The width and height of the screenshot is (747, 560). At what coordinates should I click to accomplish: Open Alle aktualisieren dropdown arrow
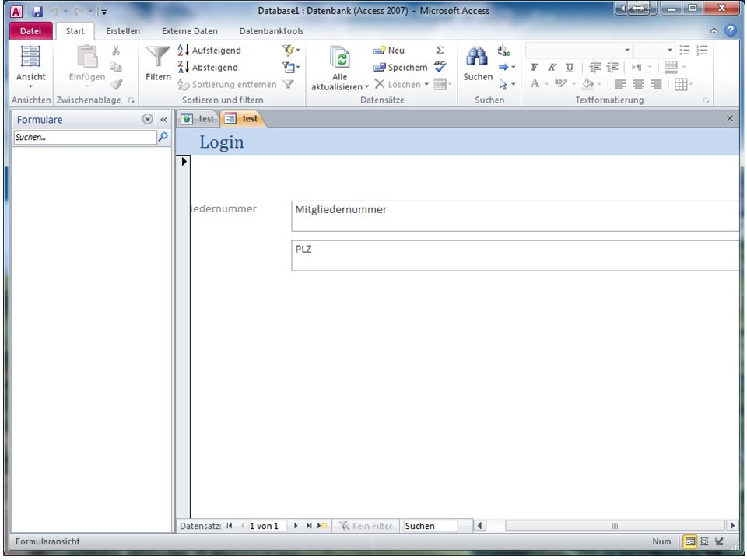pyautogui.click(x=366, y=86)
